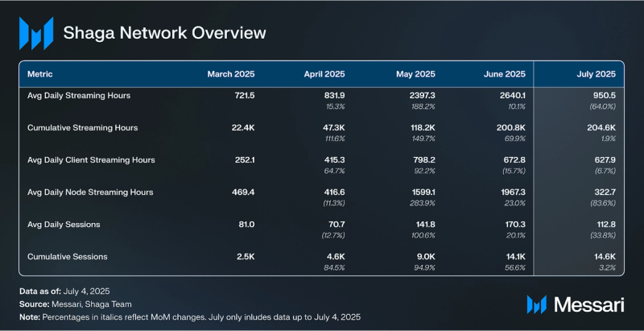Click the (15.7%) June change value
Screen dimensions: 644x331
point(514,171)
